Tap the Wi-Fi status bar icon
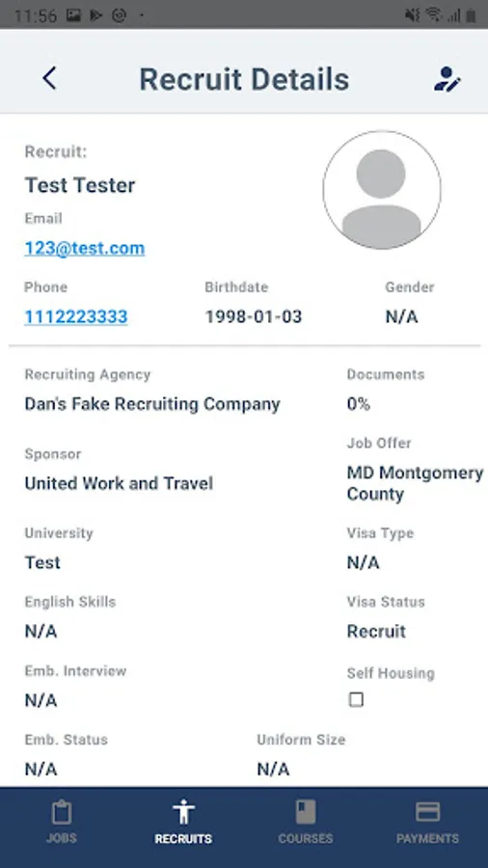 [434, 14]
